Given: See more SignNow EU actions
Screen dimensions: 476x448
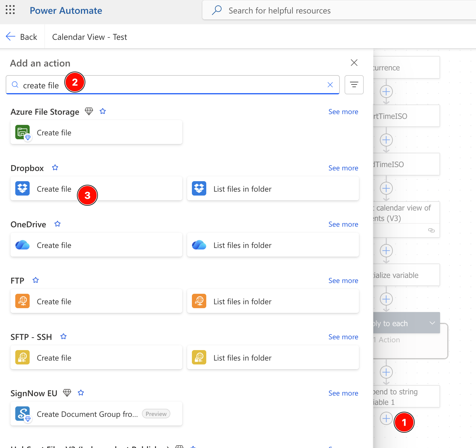Looking at the screenshot, I should 343,393.
